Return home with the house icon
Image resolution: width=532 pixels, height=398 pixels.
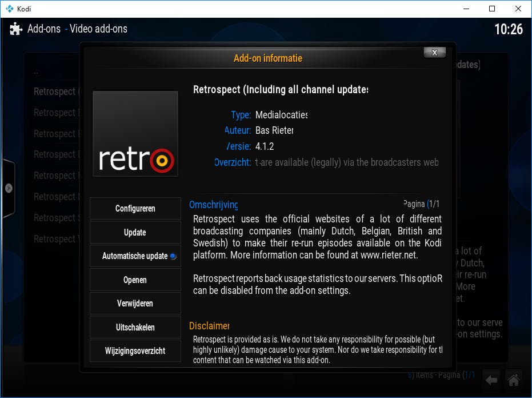513,380
